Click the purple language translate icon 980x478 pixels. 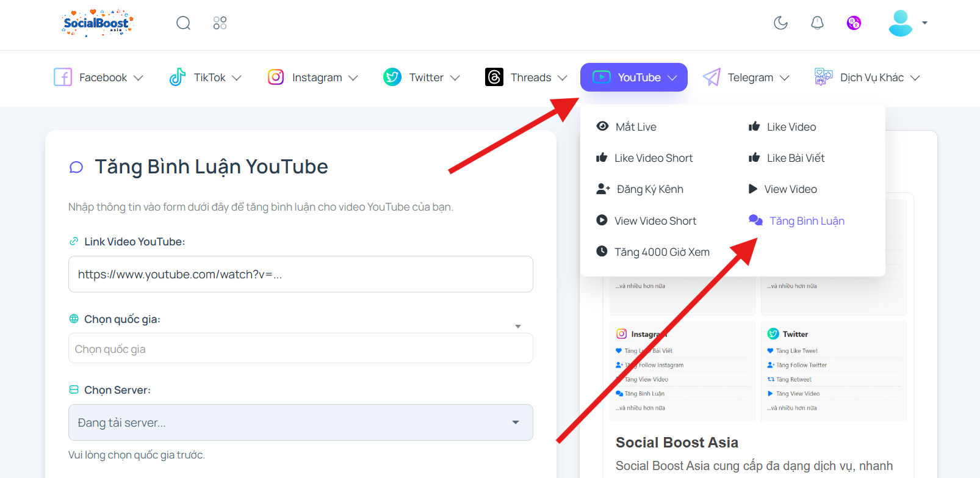pyautogui.click(x=854, y=23)
